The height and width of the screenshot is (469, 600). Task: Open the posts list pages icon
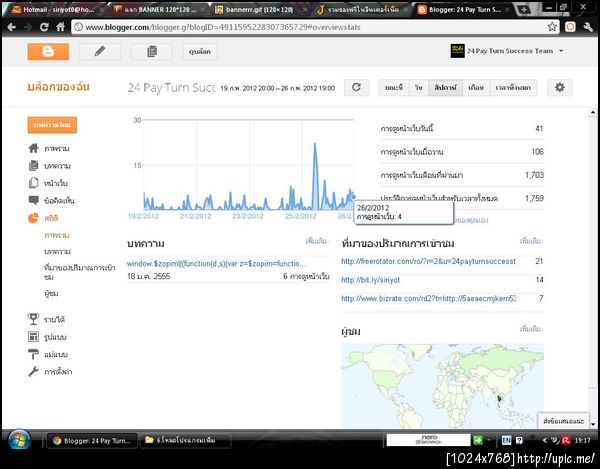pos(152,51)
